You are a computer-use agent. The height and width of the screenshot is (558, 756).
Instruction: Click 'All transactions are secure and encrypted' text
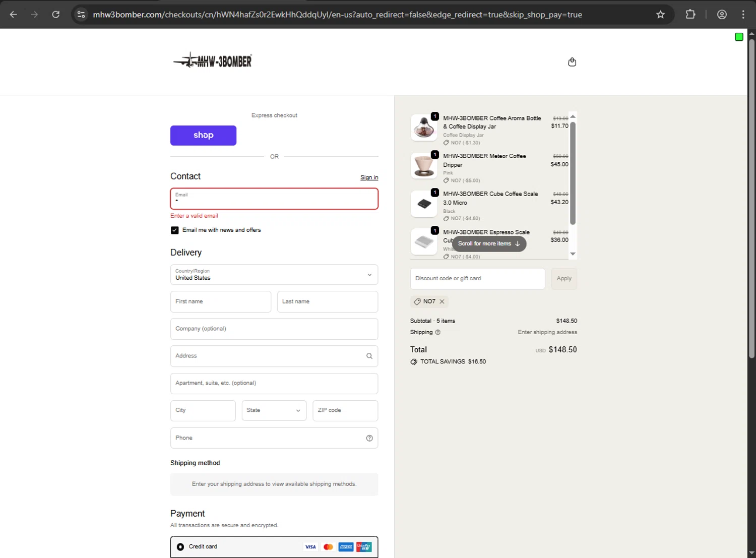224,525
